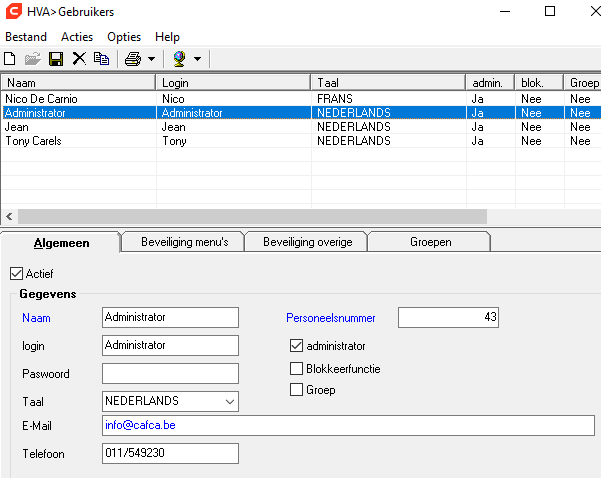Select the Tony Carels row
601x478 pixels.
click(x=301, y=141)
